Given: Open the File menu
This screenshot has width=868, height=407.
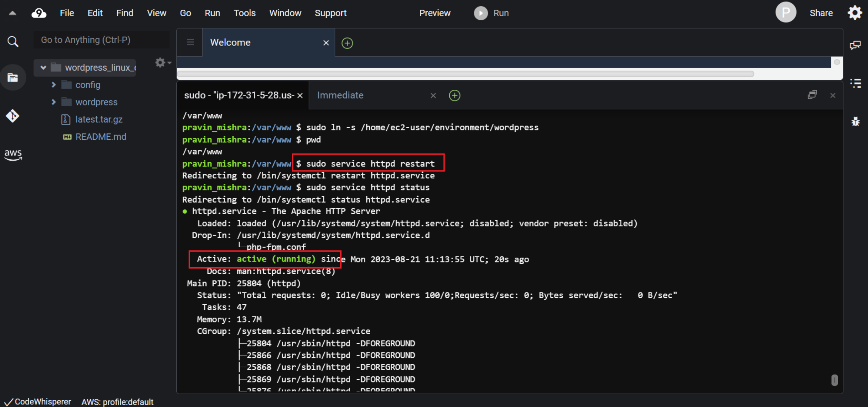Looking at the screenshot, I should point(67,13).
